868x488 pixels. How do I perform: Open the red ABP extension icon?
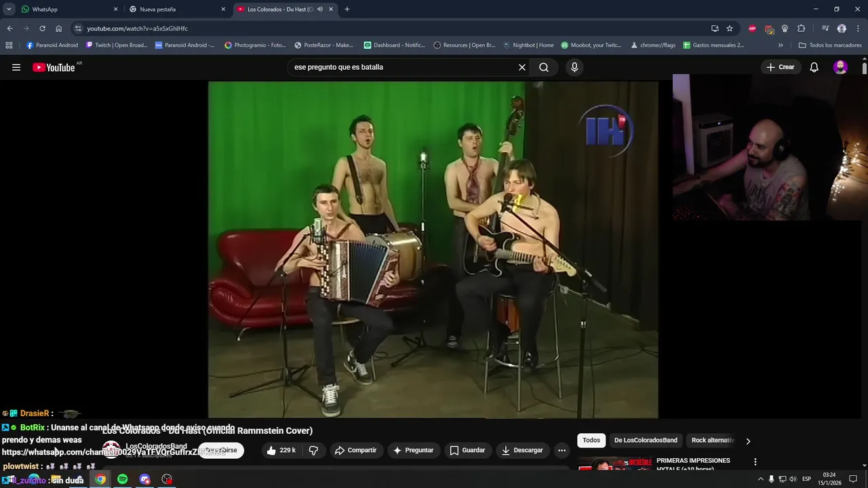(752, 28)
